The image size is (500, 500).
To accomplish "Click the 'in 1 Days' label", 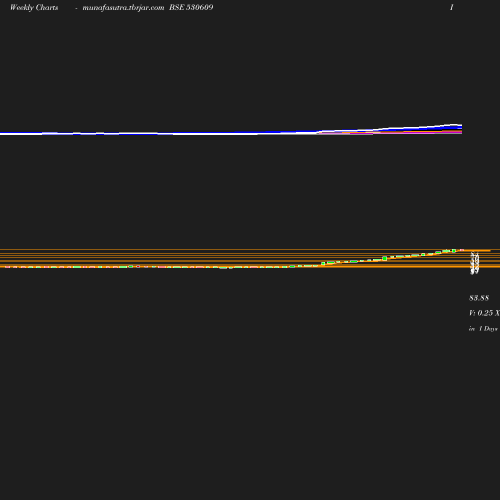I will (483, 329).
